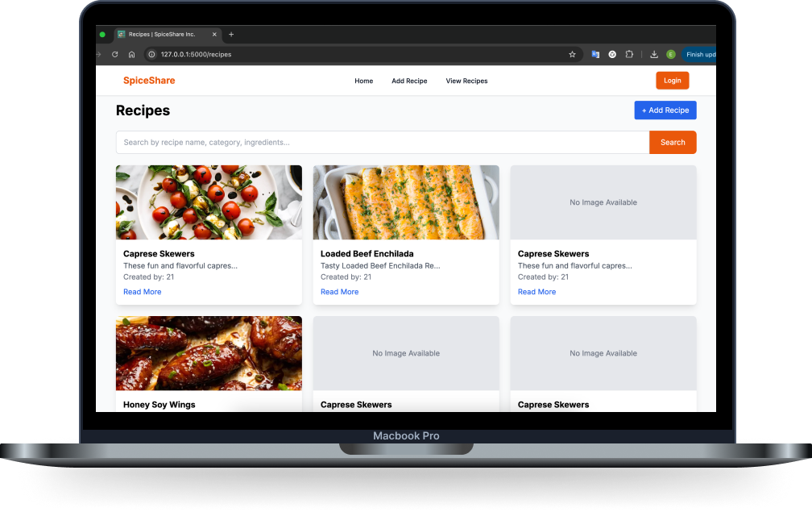Open Add Recipe in the navigation bar

click(409, 81)
